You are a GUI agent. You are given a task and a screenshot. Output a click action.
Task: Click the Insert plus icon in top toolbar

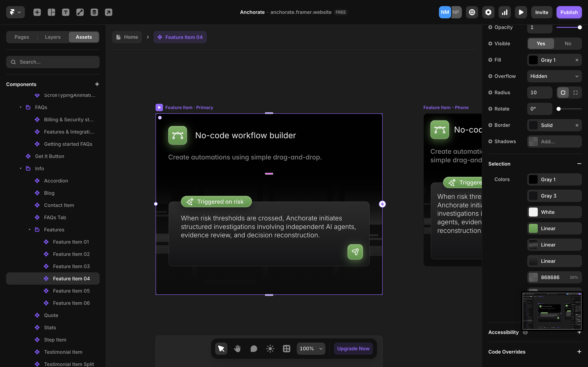coord(37,12)
